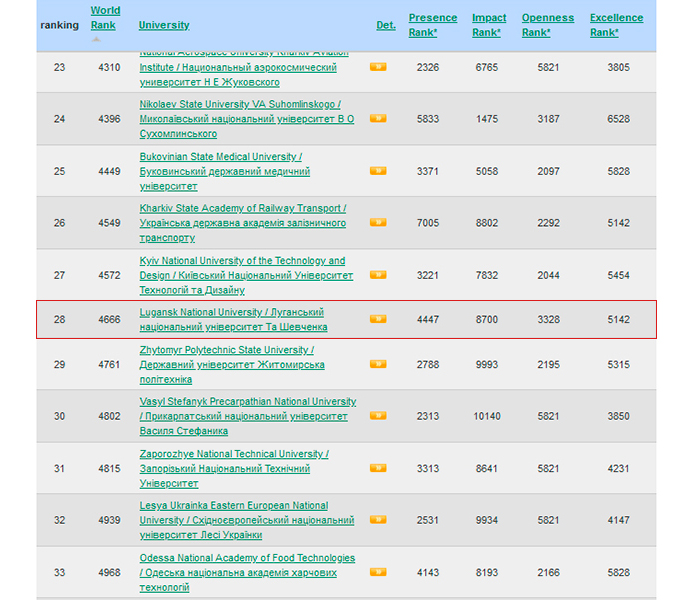Open details icon for Vasyl Stefanyk Precarpathian University
This screenshot has width=680, height=600.
[378, 416]
